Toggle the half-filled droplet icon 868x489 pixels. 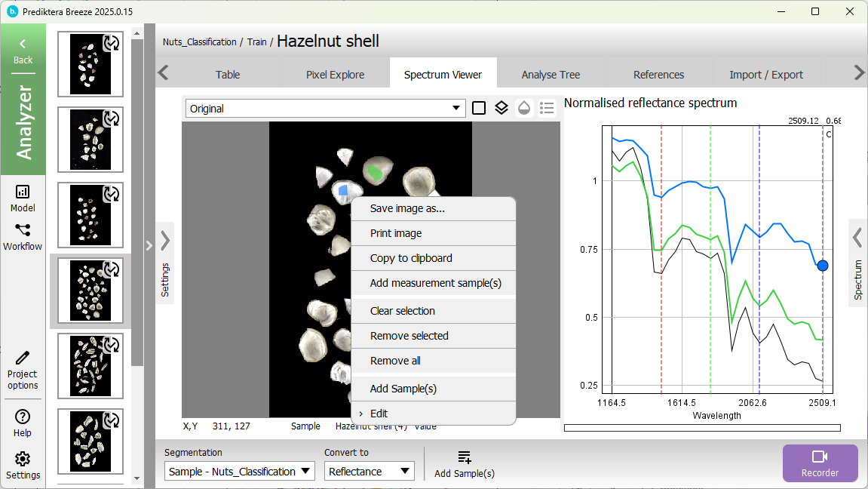pos(524,108)
